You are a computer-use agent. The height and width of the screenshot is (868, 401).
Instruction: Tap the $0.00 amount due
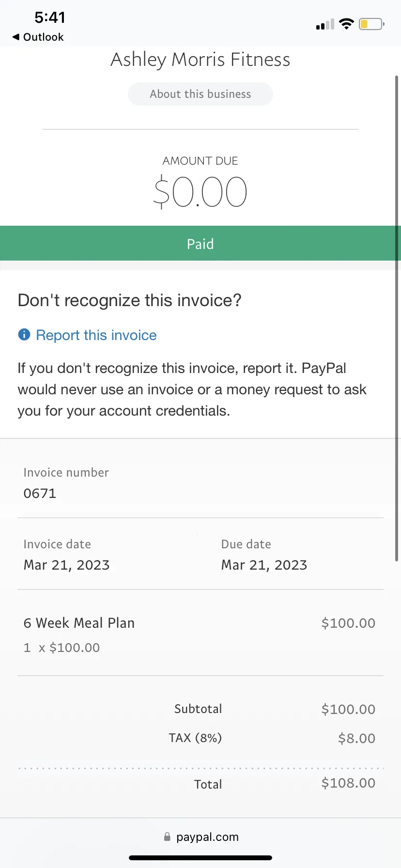[200, 192]
